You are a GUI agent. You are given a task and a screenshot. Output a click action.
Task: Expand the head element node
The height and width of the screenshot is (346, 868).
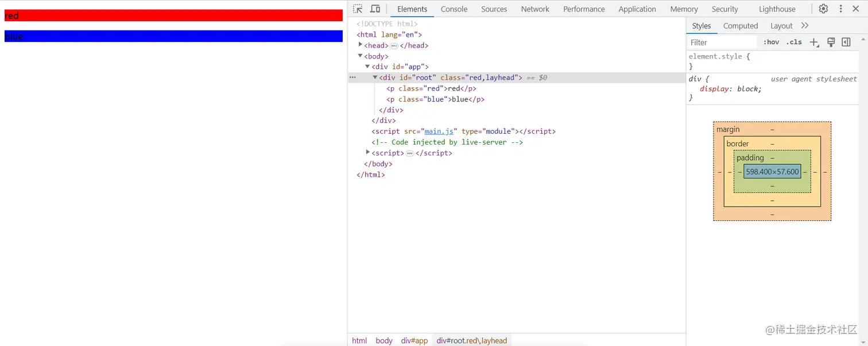tap(361, 45)
